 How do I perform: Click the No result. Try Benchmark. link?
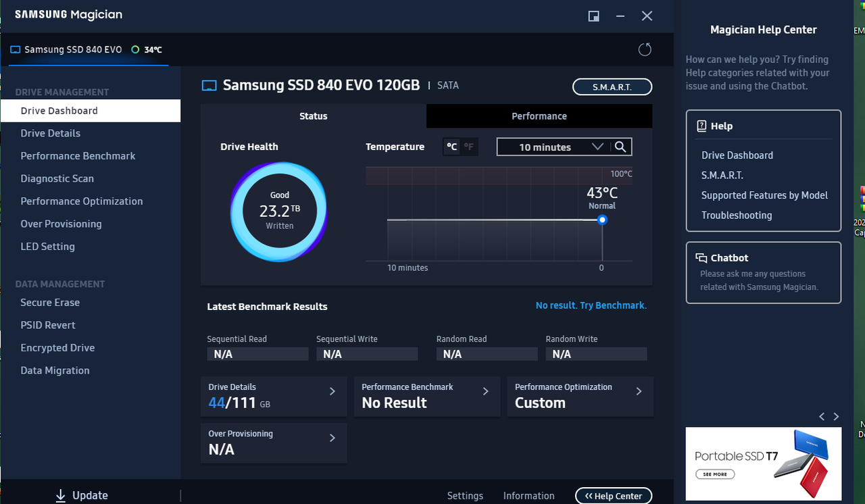point(591,305)
